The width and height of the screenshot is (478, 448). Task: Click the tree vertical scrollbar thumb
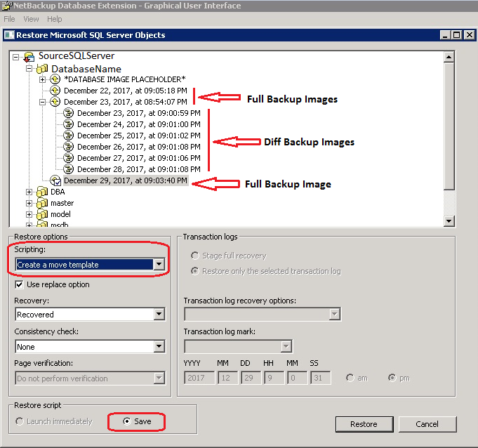(x=449, y=126)
